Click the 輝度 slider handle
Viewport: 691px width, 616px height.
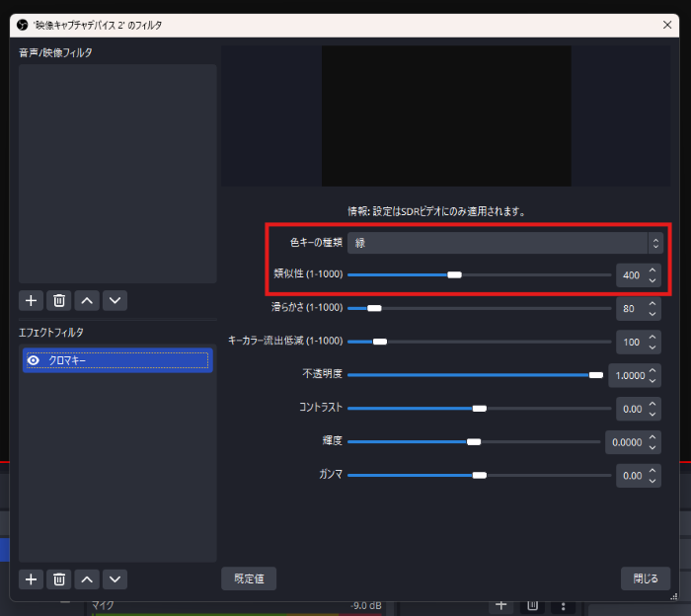point(474,442)
